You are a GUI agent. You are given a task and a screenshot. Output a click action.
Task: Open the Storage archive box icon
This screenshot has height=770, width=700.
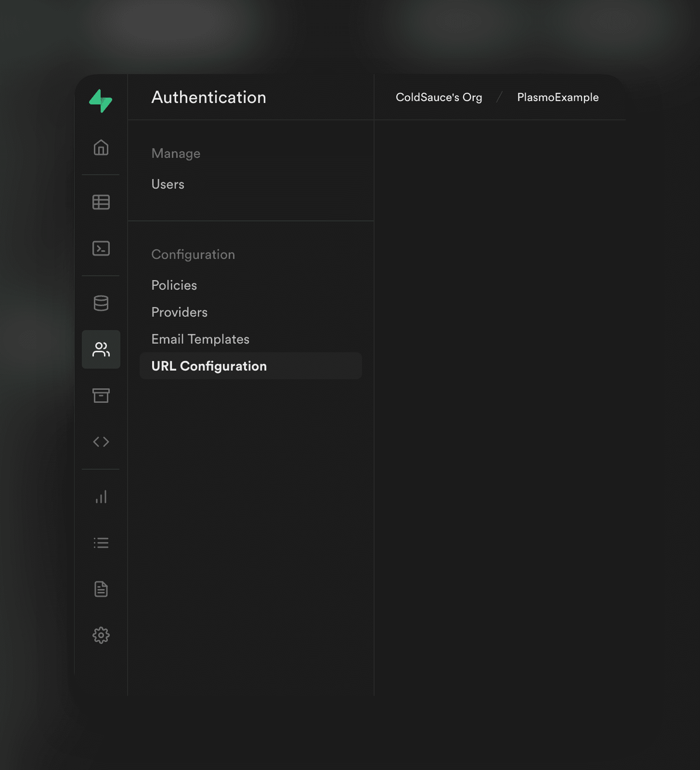tap(101, 396)
